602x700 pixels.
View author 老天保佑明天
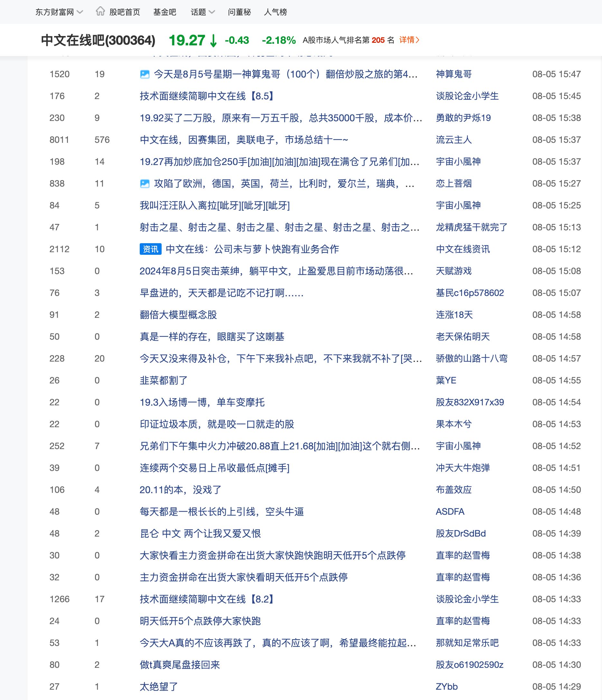click(x=463, y=337)
